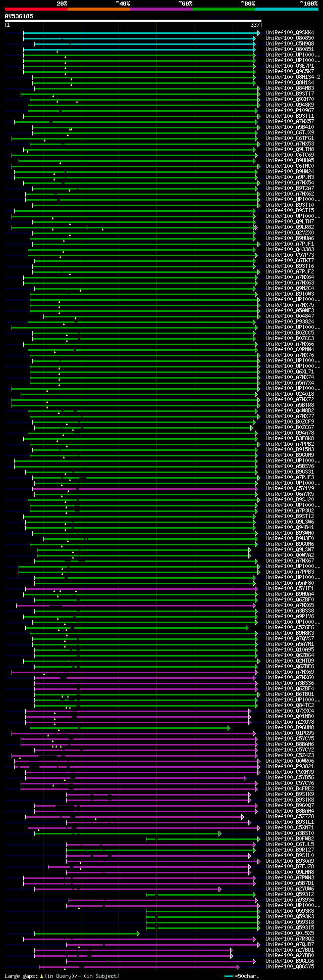Open the UniRef100_P10967 entry
This screenshot has height=980, width=323.
coord(290,111)
